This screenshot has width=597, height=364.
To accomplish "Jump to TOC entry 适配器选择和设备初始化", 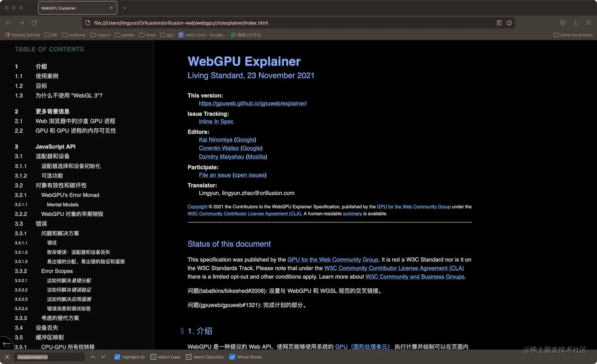I will pyautogui.click(x=71, y=166).
